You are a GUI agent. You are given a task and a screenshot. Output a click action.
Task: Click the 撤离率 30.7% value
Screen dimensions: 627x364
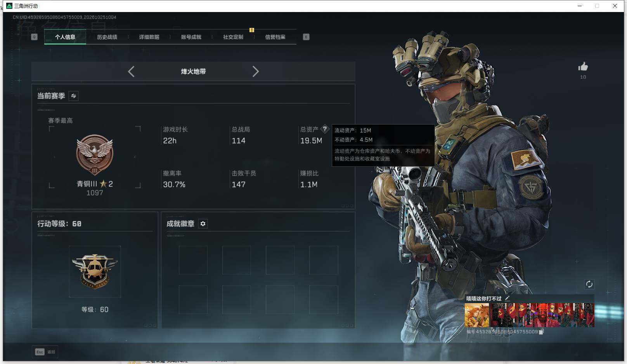(x=174, y=185)
